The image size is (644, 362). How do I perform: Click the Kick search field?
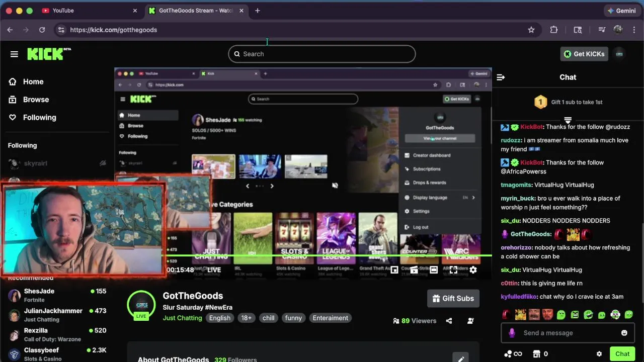[x=322, y=54]
